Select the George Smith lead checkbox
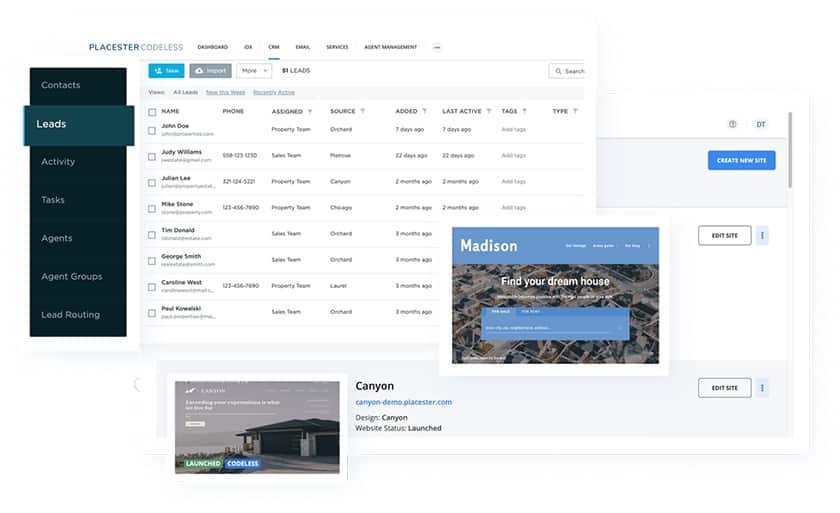Viewport: 840px width, 513px height. coord(152,261)
